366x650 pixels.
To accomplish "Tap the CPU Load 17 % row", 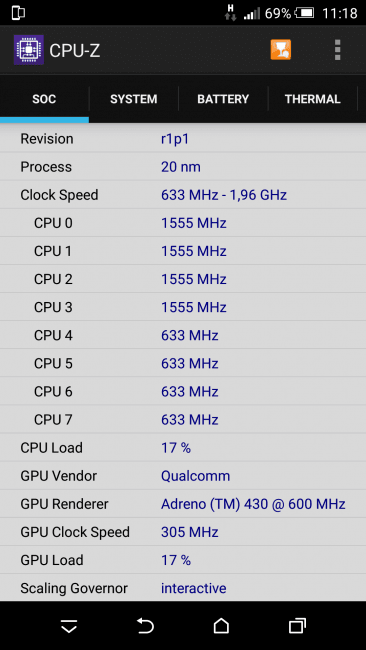I will 183,448.
